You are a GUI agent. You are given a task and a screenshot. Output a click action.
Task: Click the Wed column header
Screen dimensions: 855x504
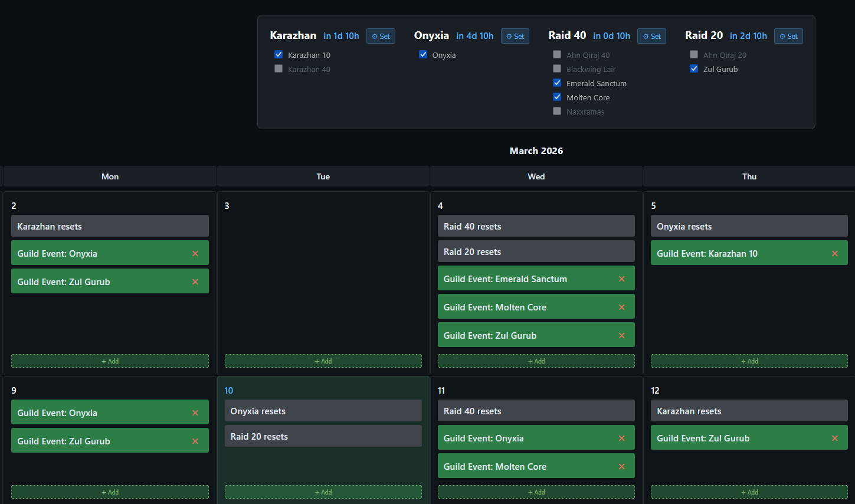(536, 176)
